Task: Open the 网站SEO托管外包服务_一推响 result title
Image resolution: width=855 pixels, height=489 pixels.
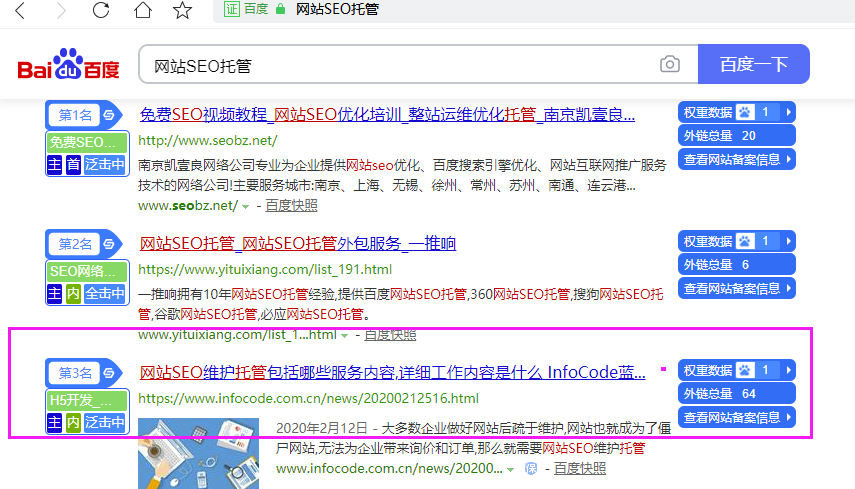Action: coord(298,244)
